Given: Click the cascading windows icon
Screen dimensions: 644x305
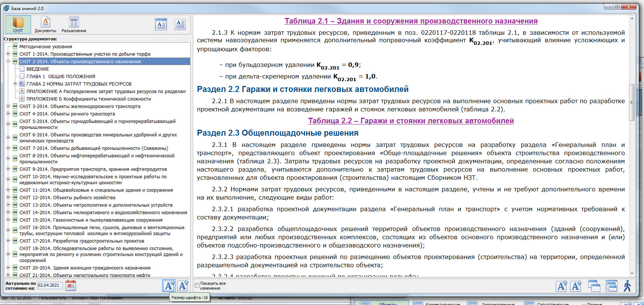Looking at the screenshot, I should 594,286.
